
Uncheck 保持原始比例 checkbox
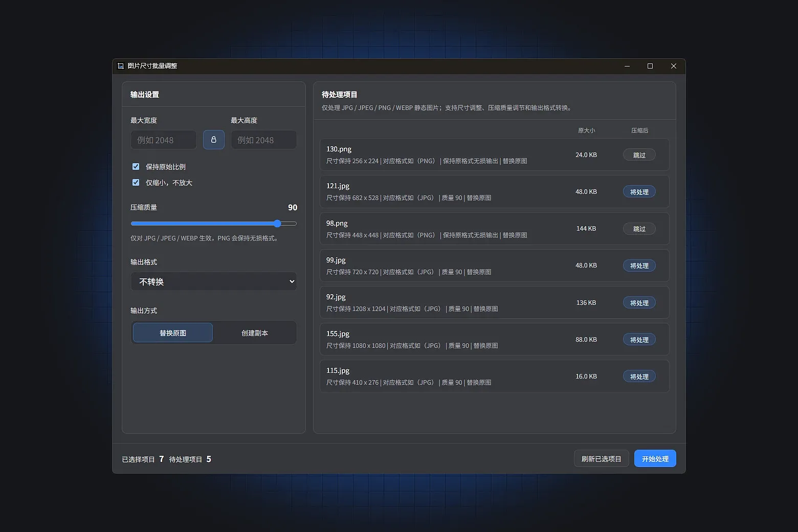136,167
